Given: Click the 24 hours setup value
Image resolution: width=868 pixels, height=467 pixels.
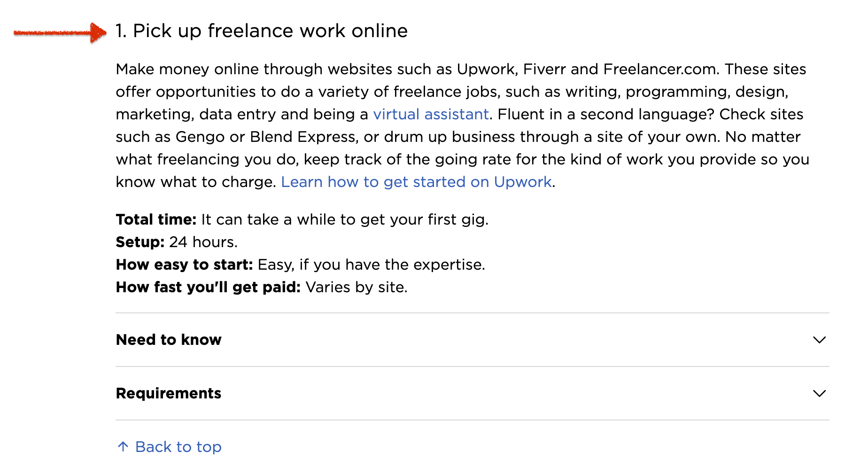Looking at the screenshot, I should [x=203, y=242].
